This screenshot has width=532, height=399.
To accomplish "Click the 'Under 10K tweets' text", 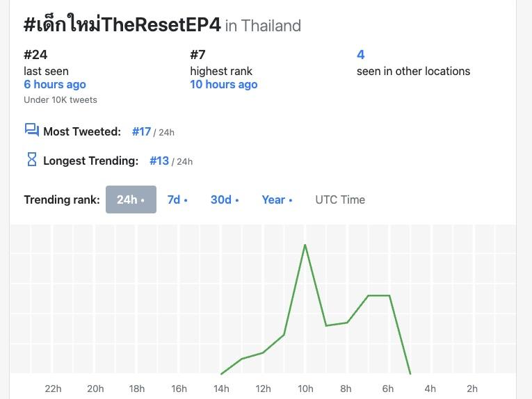I will 61,99.
